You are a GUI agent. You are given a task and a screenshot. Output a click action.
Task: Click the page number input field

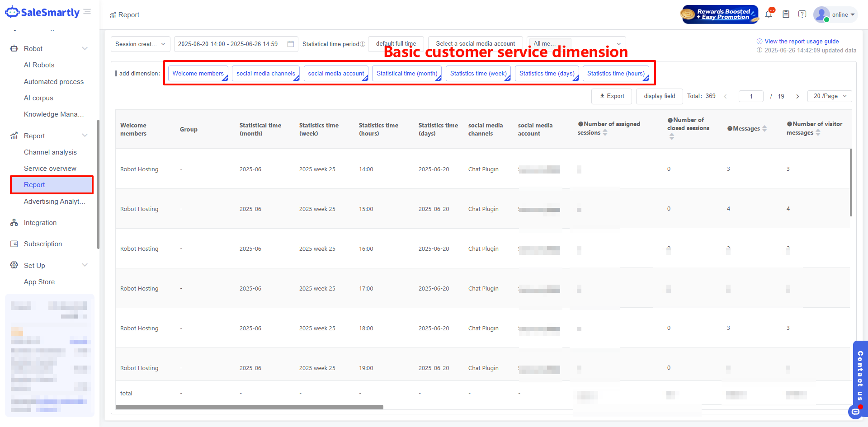pyautogui.click(x=751, y=96)
